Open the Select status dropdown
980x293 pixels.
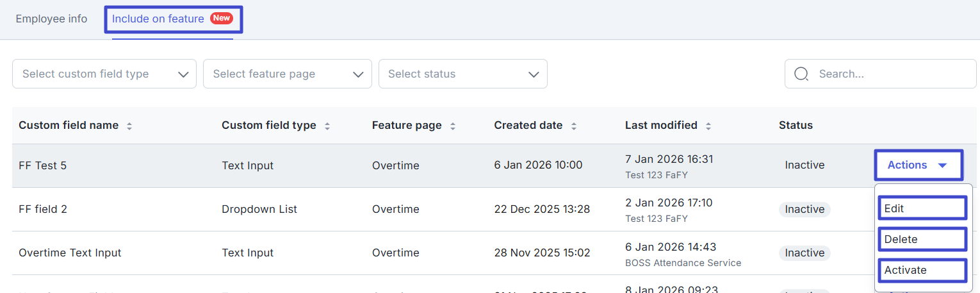pos(462,74)
